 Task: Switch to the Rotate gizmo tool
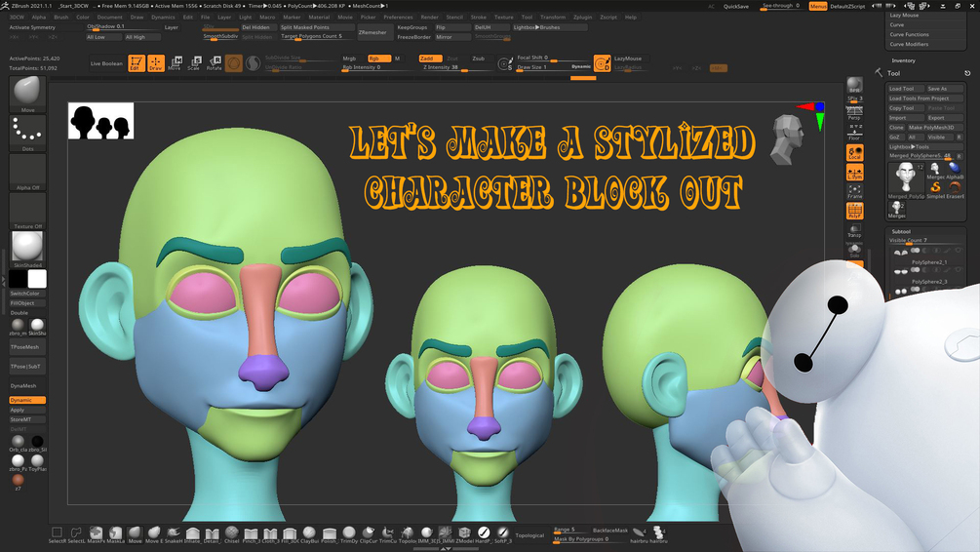pos(215,63)
